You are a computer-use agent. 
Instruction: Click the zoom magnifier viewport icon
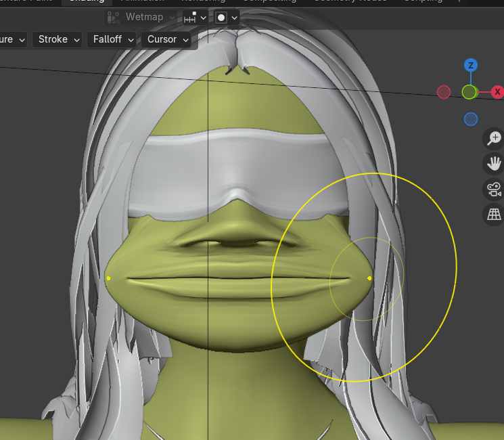[494, 139]
